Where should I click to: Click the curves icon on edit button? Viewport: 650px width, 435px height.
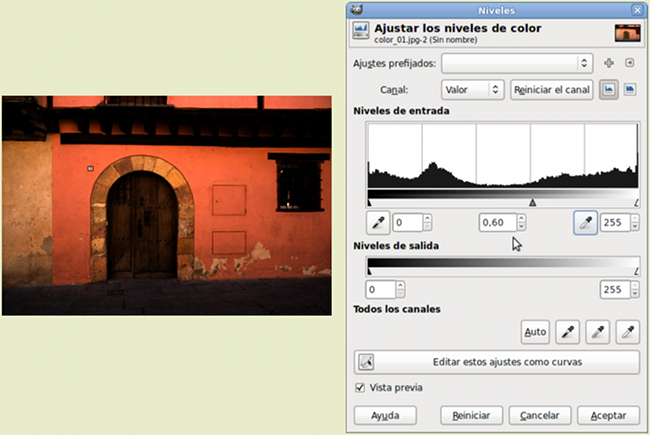click(366, 362)
